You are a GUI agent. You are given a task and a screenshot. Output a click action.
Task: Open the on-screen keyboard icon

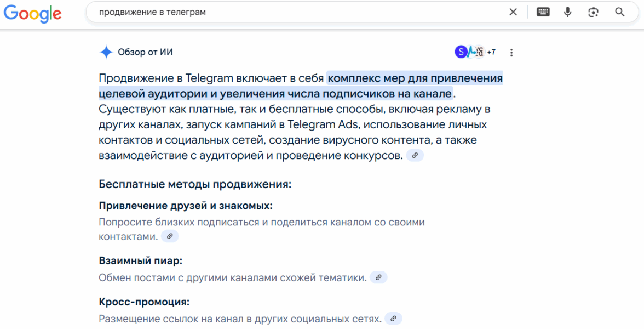543,12
